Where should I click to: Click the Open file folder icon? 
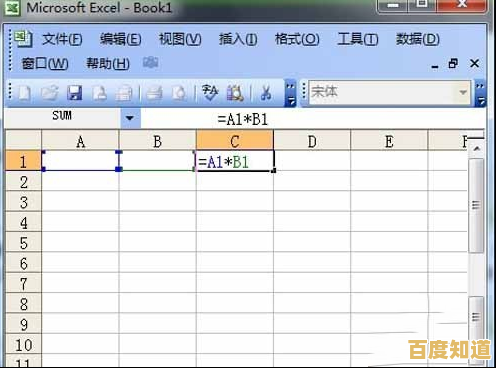[49, 93]
